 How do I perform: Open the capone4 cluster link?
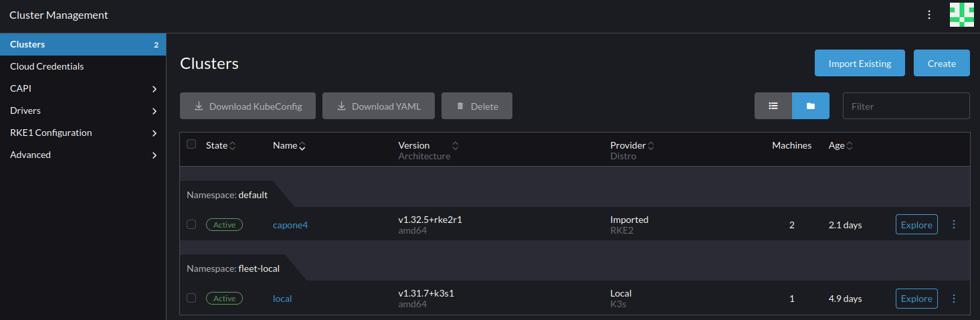(290, 225)
